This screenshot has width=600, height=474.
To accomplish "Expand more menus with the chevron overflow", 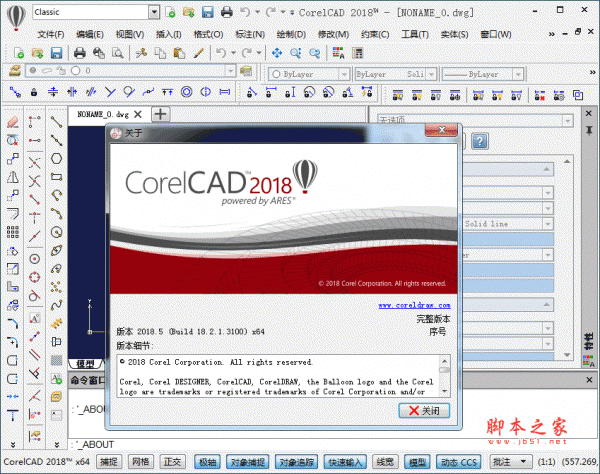I will [x=551, y=34].
